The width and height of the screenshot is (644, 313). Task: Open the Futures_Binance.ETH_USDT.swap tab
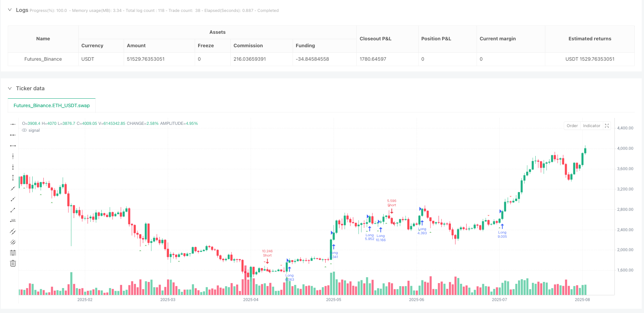[51, 106]
